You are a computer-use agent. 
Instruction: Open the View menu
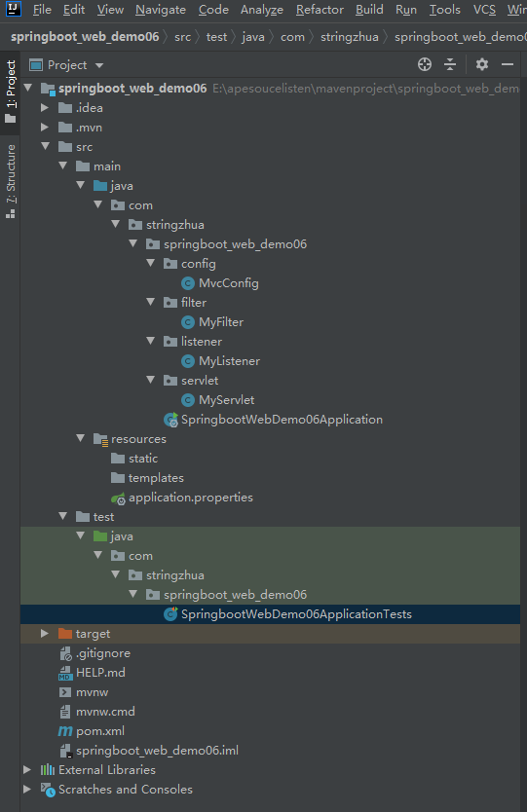pos(110,10)
